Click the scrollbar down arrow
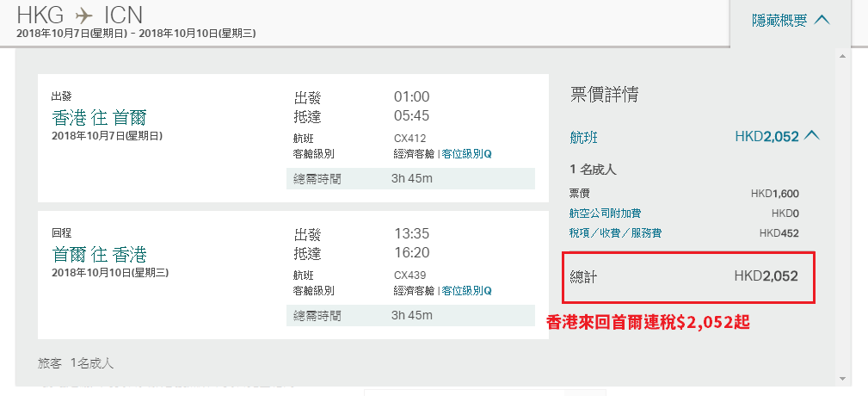The image size is (868, 396). 842,379
